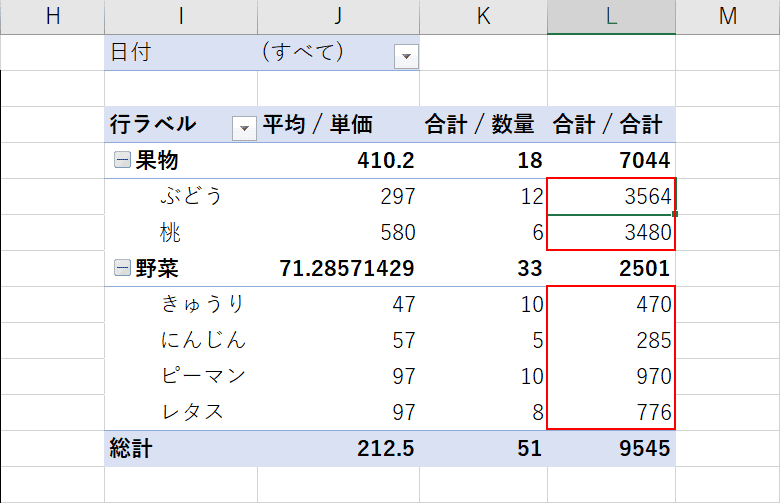This screenshot has width=780, height=503.
Task: Open the 日付 filter dropdown
Action: (406, 56)
